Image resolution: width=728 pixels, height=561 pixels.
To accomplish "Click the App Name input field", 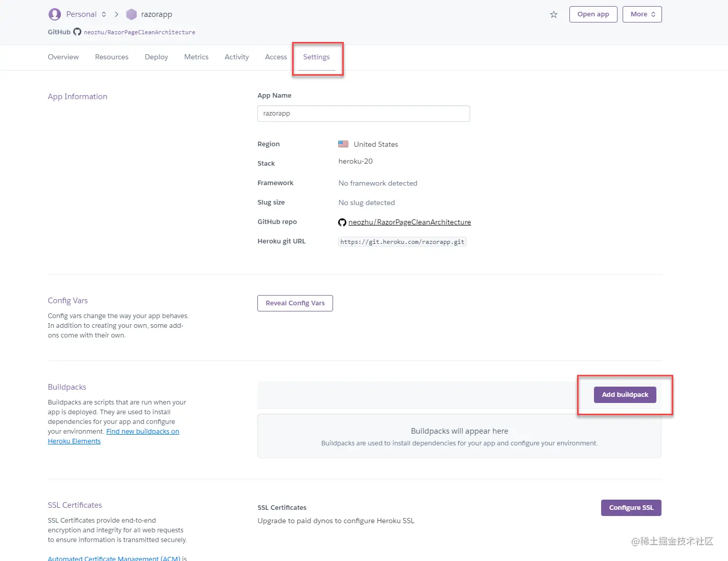I will click(x=364, y=114).
